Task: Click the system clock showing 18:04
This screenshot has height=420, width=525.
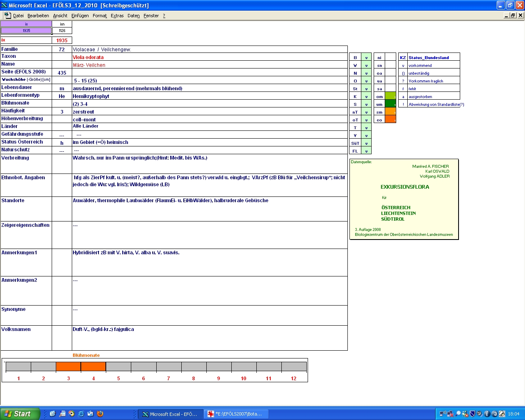Action: [514, 414]
